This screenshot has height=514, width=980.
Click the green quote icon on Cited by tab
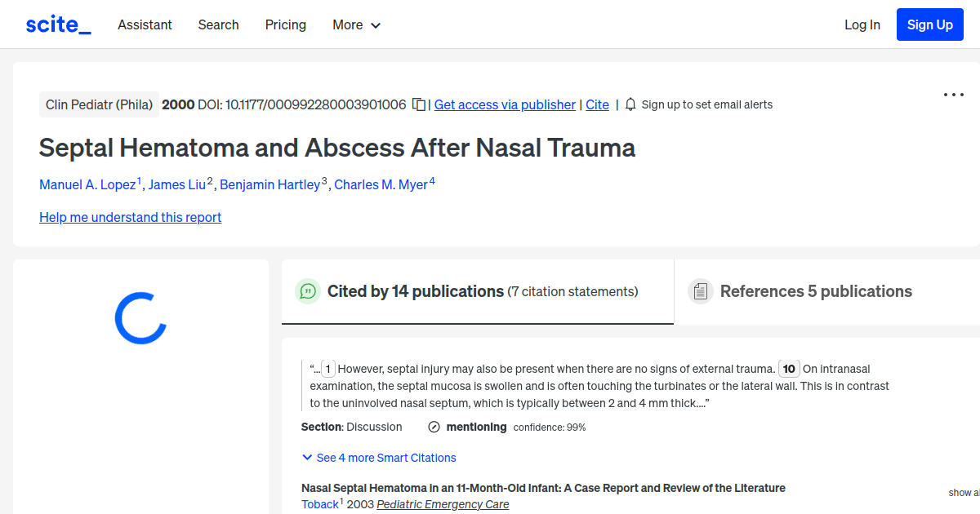coord(308,291)
